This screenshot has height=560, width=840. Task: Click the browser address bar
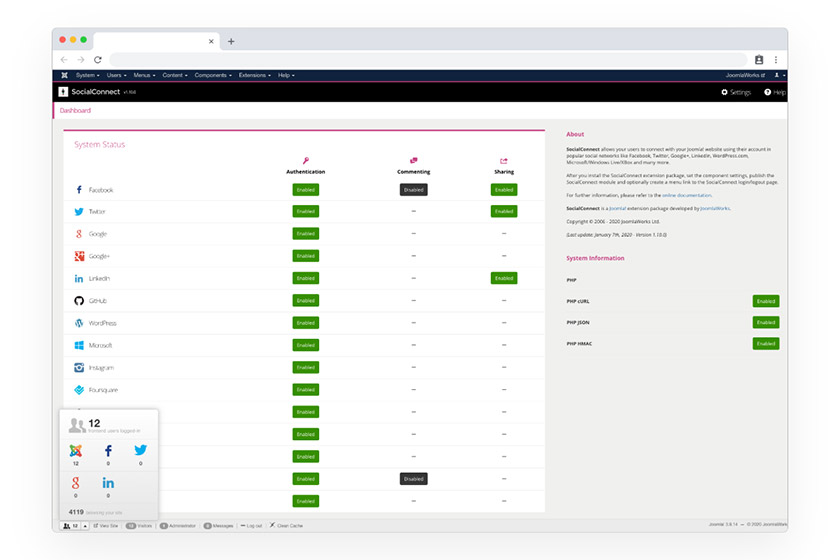pyautogui.click(x=428, y=59)
